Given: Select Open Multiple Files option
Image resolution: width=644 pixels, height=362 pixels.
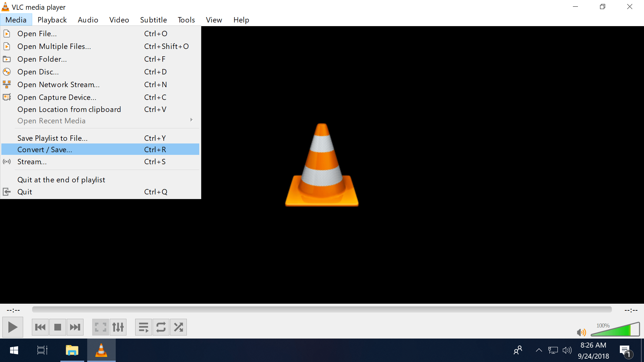Looking at the screenshot, I should coord(54,46).
